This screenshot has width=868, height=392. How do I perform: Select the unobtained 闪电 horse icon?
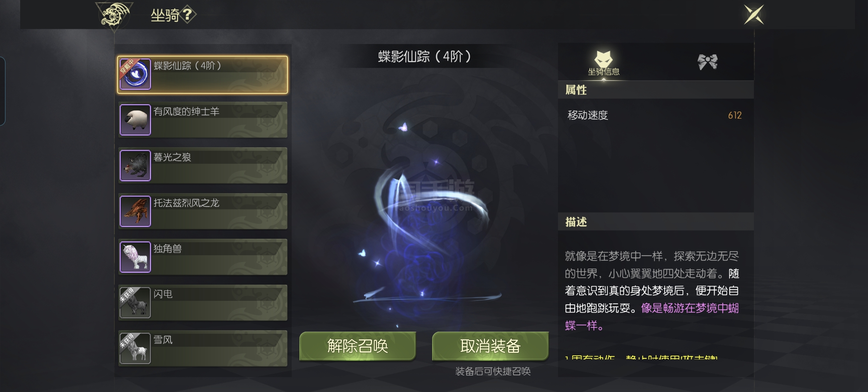[135, 303]
